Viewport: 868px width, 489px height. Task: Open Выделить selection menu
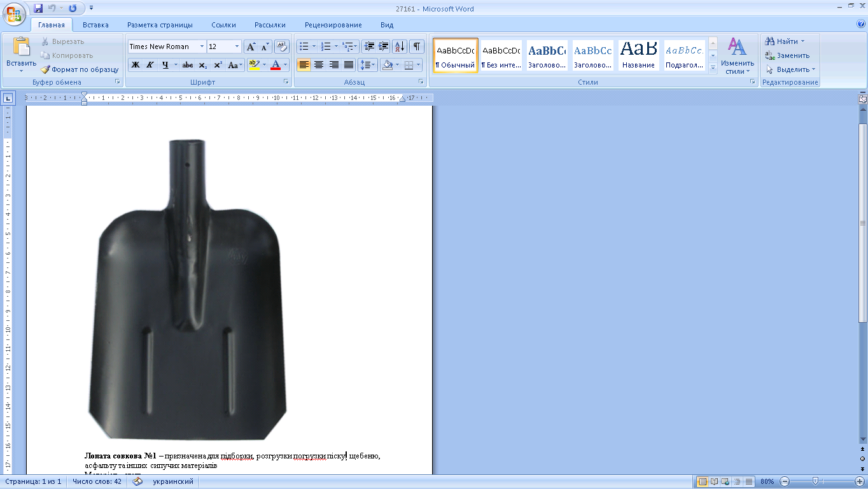(791, 69)
